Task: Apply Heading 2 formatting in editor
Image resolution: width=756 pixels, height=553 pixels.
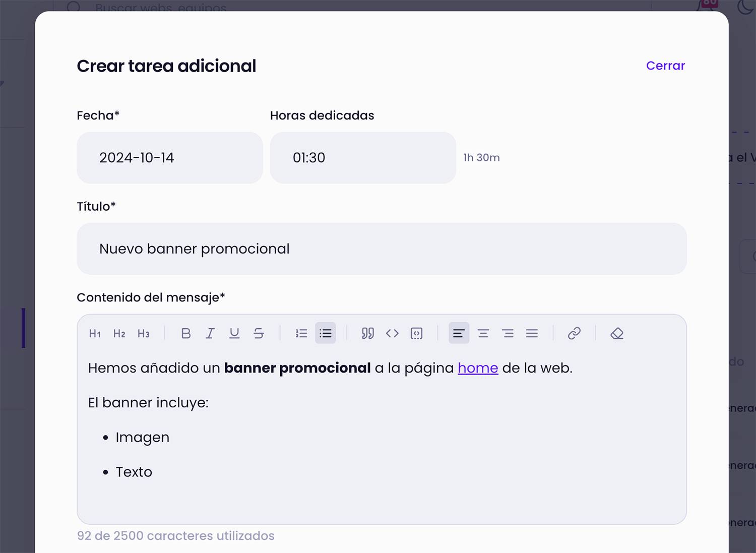Action: coord(119,333)
